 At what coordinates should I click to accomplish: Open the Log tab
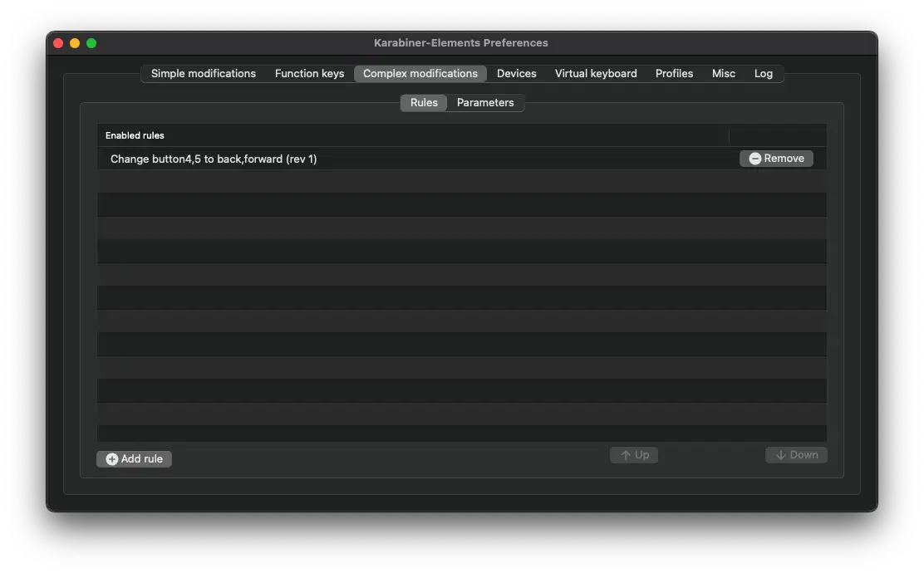tap(763, 74)
